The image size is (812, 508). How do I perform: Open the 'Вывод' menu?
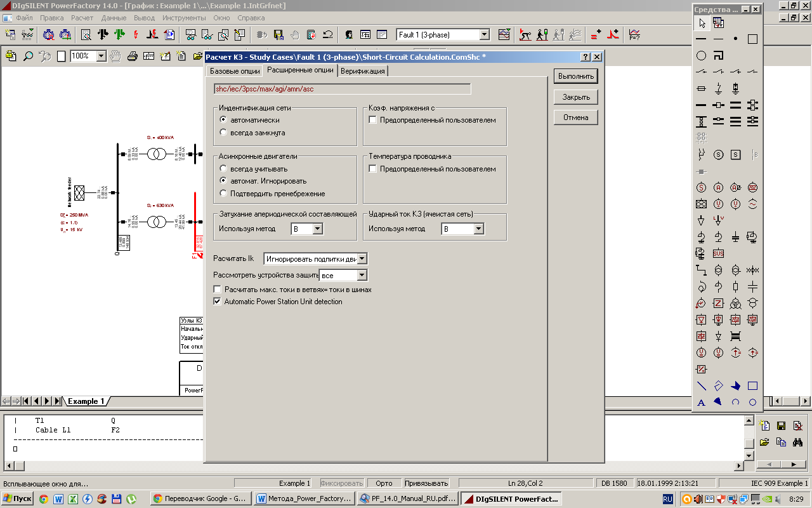coord(144,18)
